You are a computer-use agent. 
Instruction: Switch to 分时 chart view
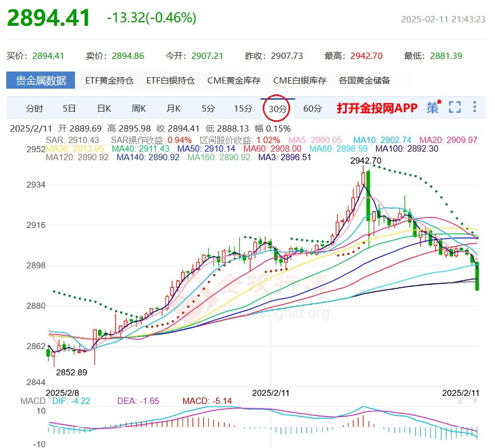pos(34,109)
